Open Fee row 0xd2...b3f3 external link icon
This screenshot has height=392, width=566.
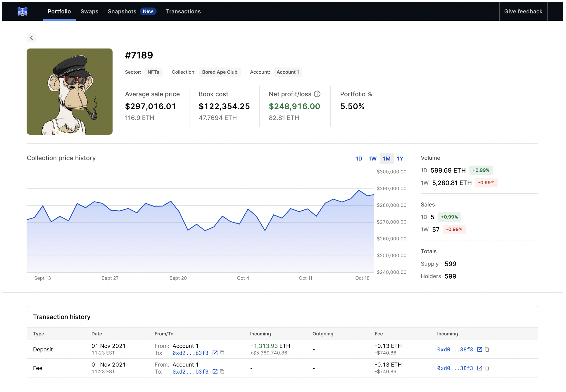pyautogui.click(x=215, y=372)
